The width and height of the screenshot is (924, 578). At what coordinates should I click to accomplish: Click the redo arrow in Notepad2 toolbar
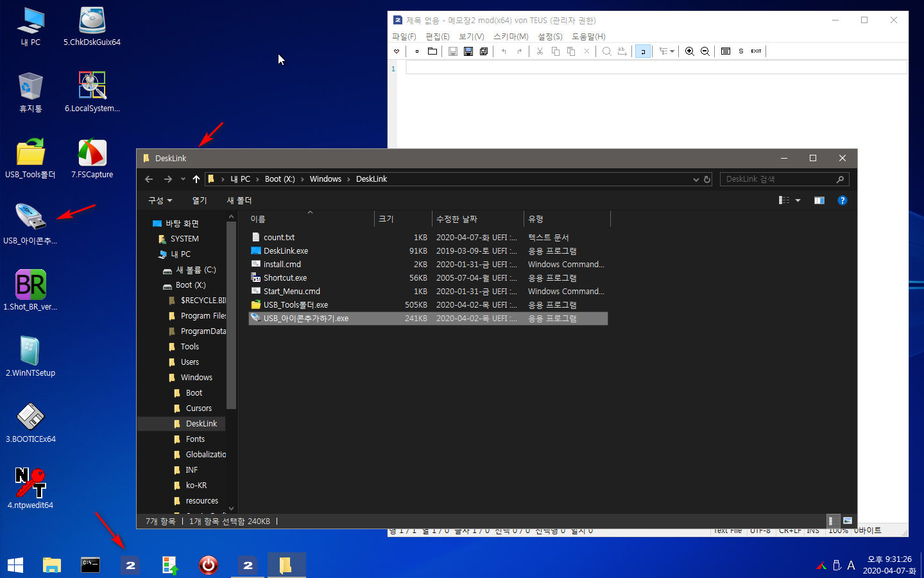pyautogui.click(x=520, y=51)
